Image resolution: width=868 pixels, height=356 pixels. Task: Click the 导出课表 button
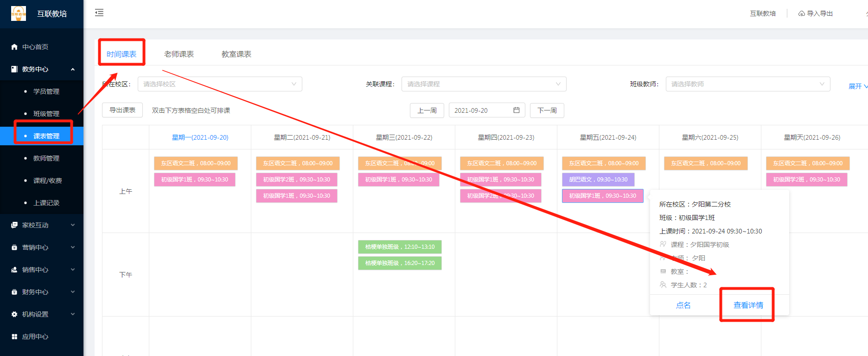click(x=122, y=110)
